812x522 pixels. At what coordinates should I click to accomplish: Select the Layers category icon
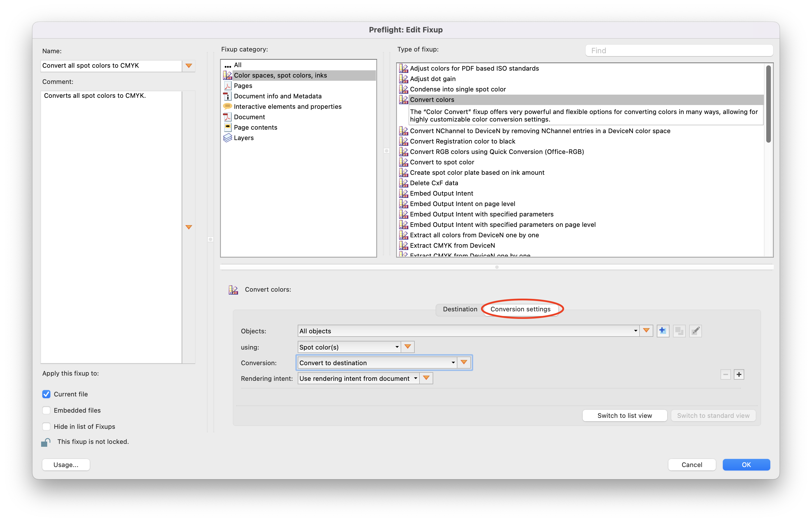[228, 138]
